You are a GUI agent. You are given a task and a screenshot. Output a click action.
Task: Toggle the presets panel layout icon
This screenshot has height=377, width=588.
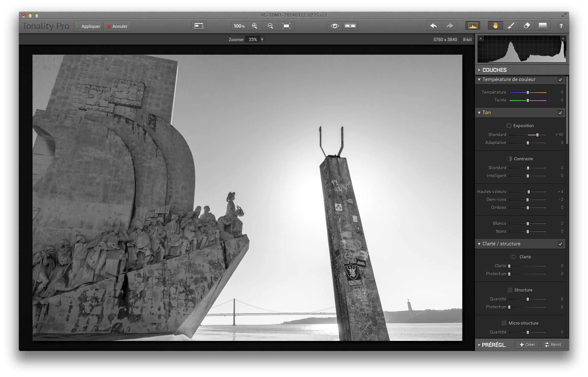pos(199,26)
